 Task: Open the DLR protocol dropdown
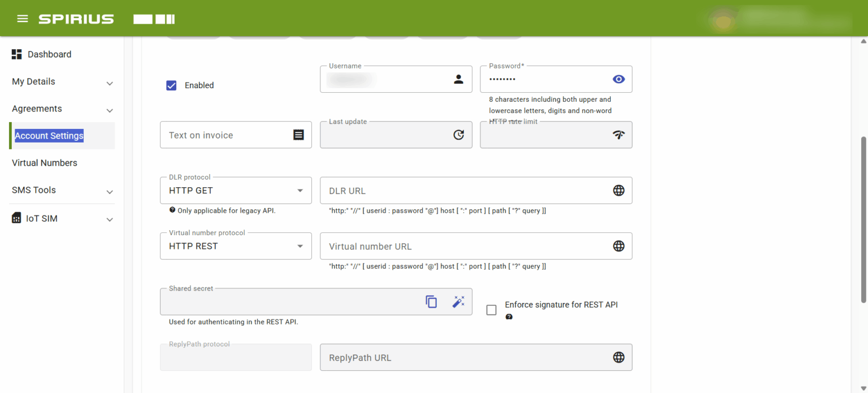pyautogui.click(x=236, y=191)
